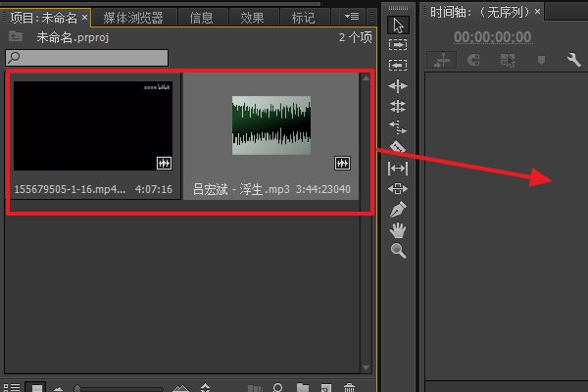
Task: Select the 项目: 未命名 tab
Action: coord(43,18)
